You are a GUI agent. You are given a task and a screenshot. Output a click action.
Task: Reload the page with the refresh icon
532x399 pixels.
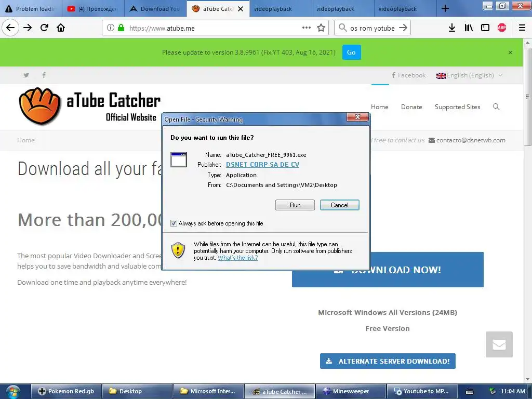tap(44, 28)
